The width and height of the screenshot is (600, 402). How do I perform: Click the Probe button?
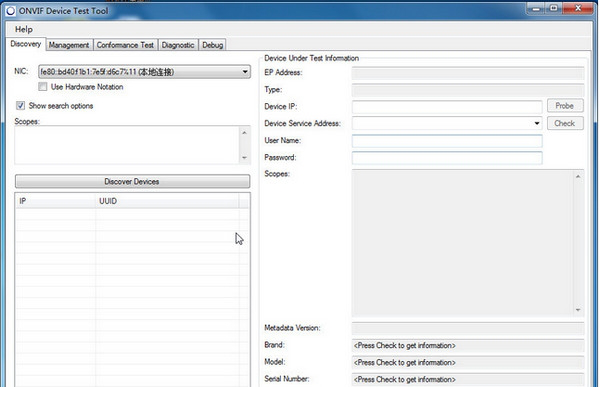(x=565, y=106)
